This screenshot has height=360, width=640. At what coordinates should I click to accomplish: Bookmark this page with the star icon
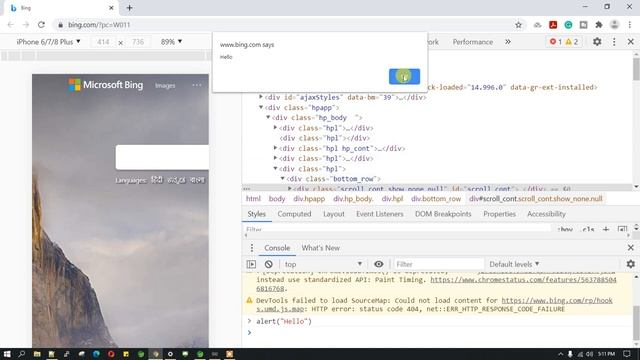pyautogui.click(x=518, y=25)
